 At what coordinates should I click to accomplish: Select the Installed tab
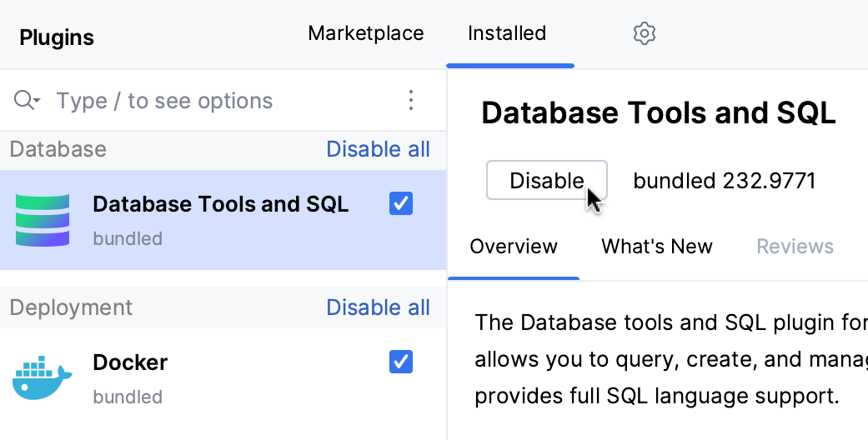coord(507,33)
